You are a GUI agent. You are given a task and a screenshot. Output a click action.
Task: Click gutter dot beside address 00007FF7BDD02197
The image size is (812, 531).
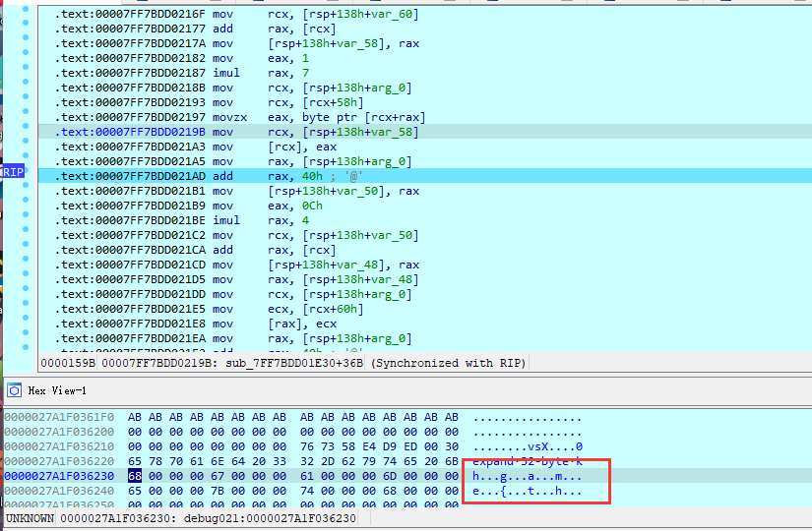27,117
